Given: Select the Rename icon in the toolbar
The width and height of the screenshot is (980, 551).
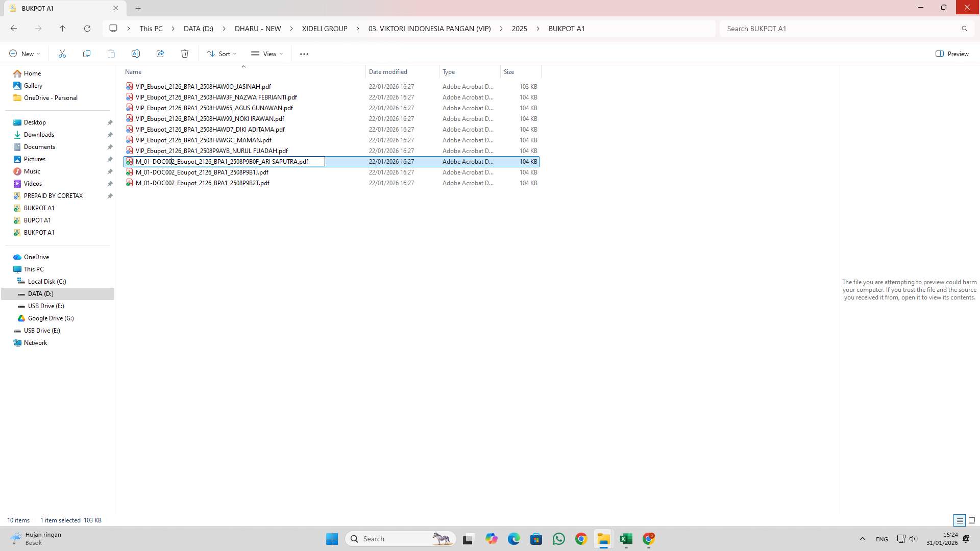Looking at the screenshot, I should tap(136, 54).
